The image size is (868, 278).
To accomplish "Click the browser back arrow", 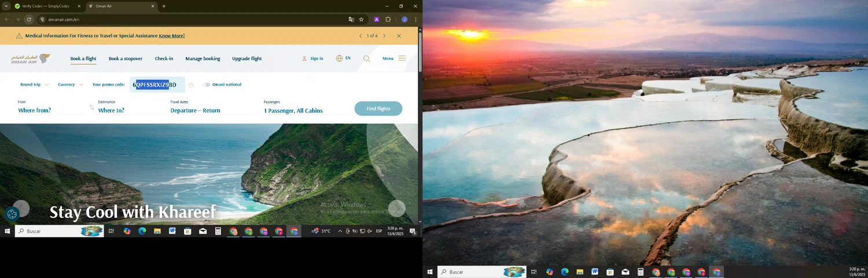I will click(x=7, y=19).
